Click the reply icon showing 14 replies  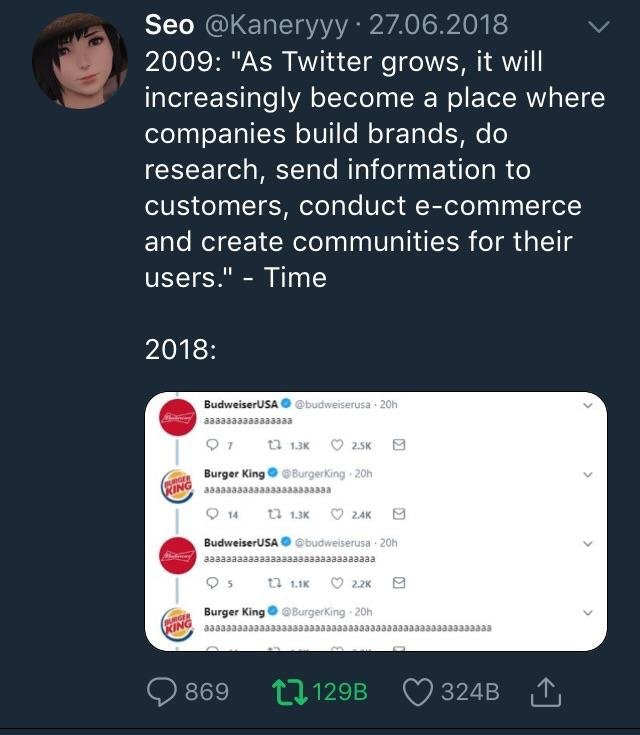[x=210, y=515]
